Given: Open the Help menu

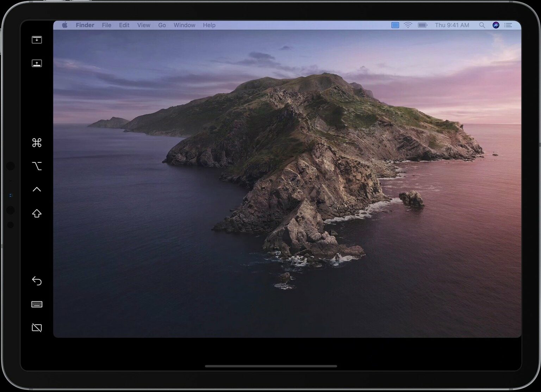Looking at the screenshot, I should 209,25.
